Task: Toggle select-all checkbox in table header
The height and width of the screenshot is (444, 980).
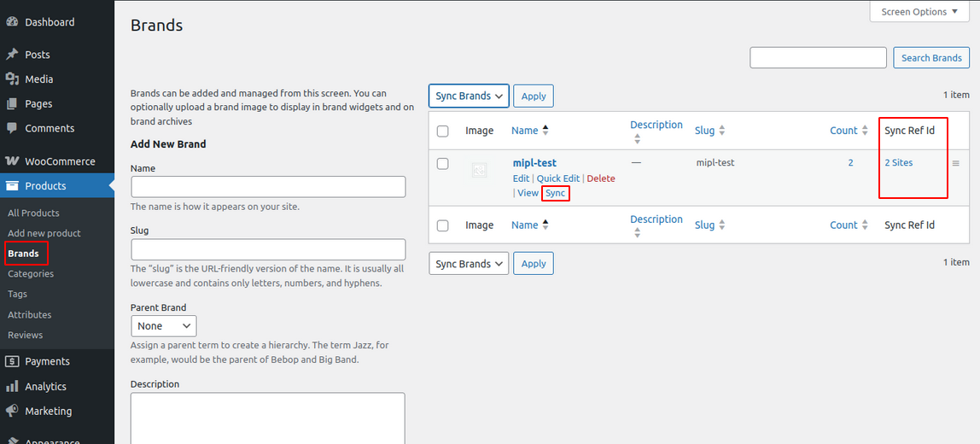Action: 442,131
